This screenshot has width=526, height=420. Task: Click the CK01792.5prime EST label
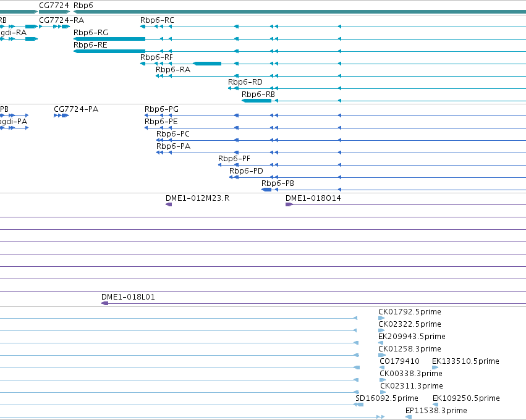point(410,312)
